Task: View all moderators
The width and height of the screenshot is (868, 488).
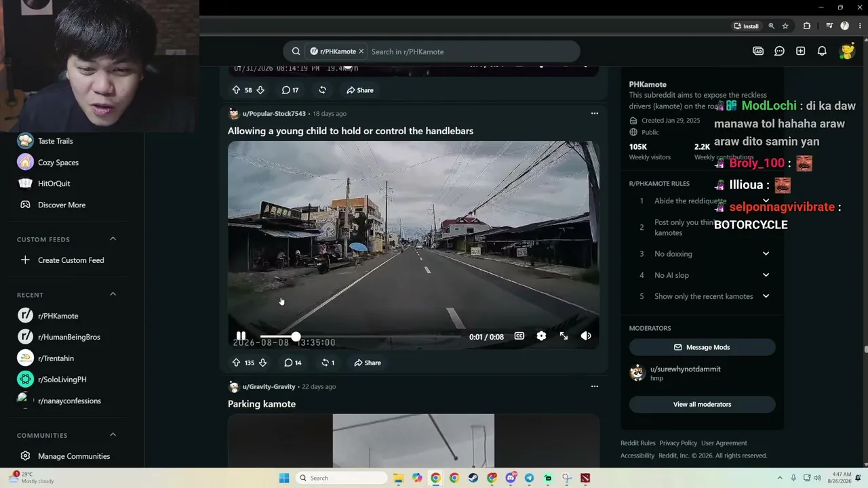Action: [703, 405]
